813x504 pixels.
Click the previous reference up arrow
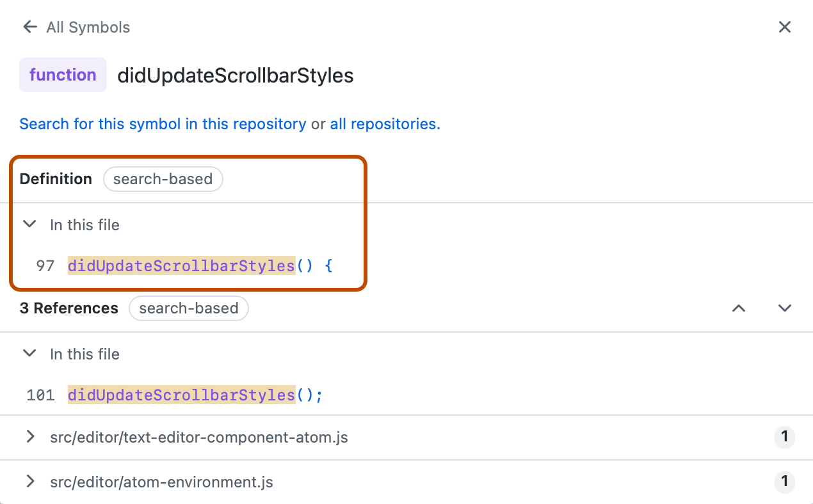(739, 308)
